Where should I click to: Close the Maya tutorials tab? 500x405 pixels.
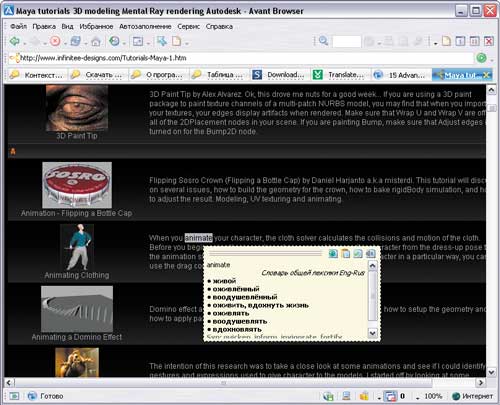point(487,75)
